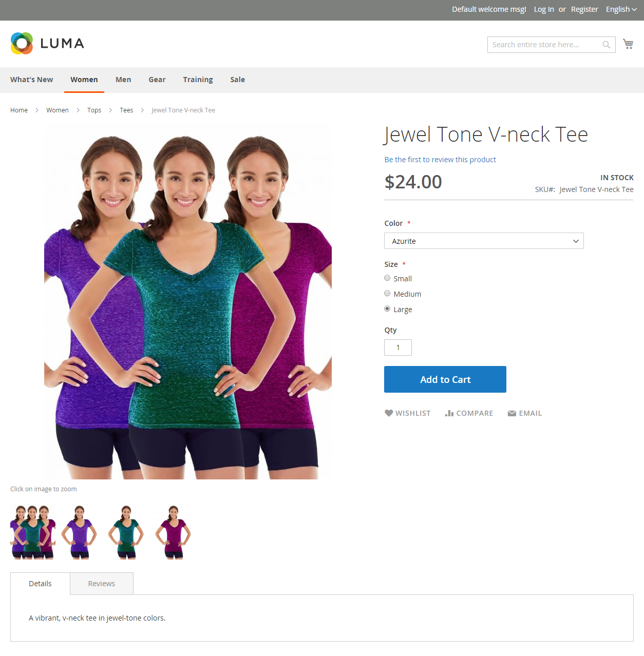This screenshot has width=644, height=656.
Task: Add item to Wishlist heart icon
Action: (x=389, y=413)
